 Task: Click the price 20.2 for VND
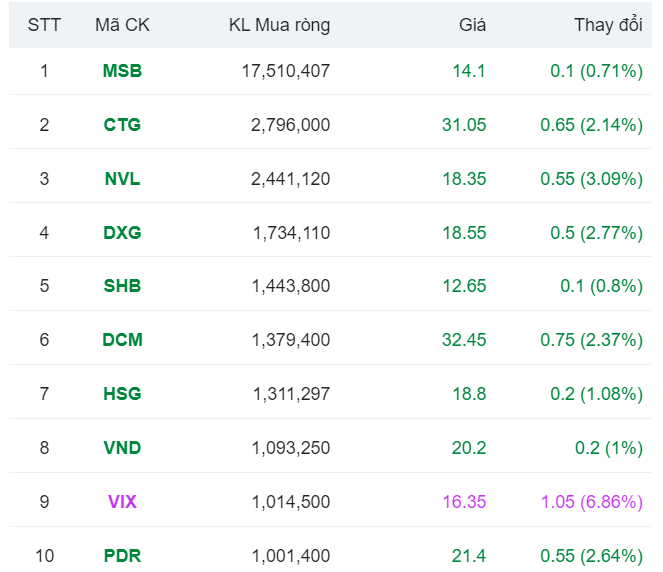pos(469,448)
